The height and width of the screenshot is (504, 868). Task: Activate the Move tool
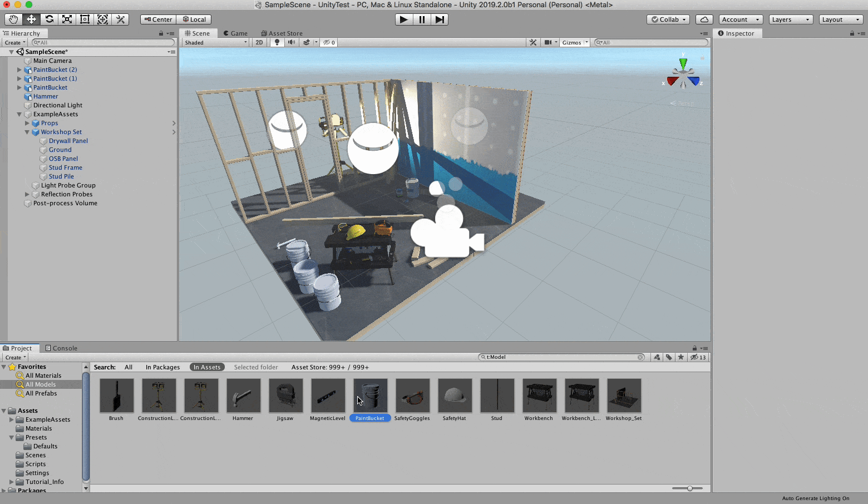point(31,19)
